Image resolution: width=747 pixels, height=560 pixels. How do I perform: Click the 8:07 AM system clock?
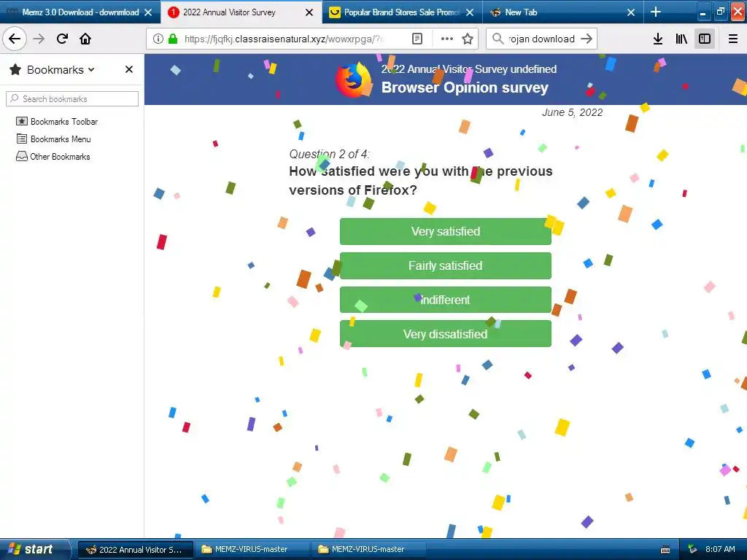click(720, 549)
